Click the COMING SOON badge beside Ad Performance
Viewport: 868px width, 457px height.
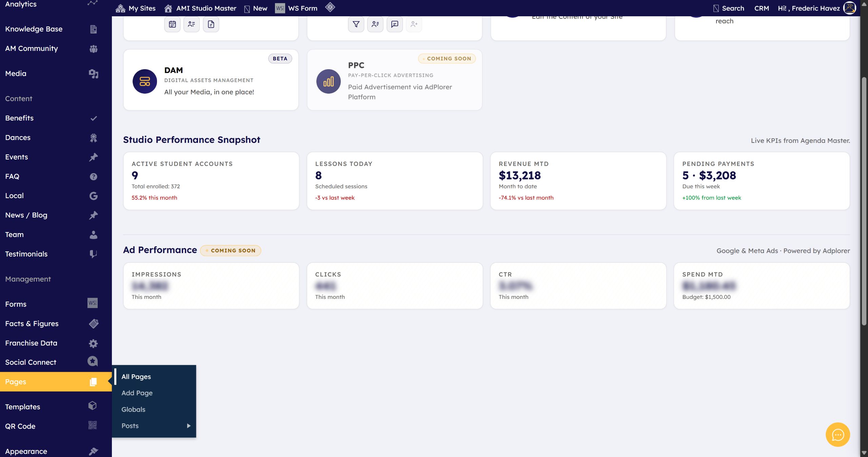coord(231,250)
